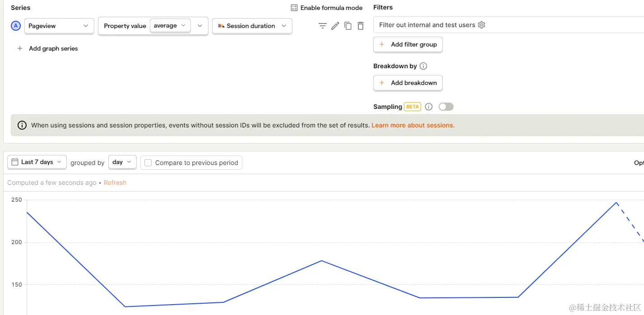Viewport: 644px width, 315px height.
Task: Click info icon beside Breakdown by
Action: [423, 66]
